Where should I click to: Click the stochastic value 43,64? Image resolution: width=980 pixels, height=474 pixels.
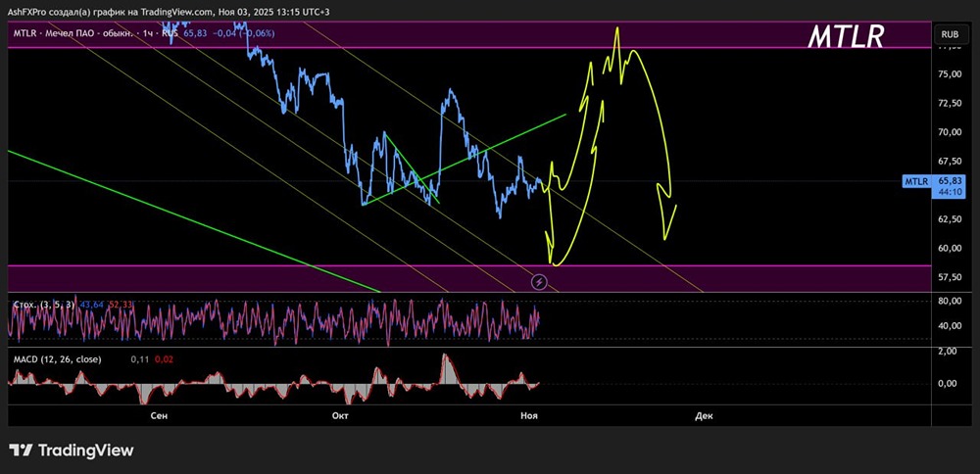[x=92, y=304]
